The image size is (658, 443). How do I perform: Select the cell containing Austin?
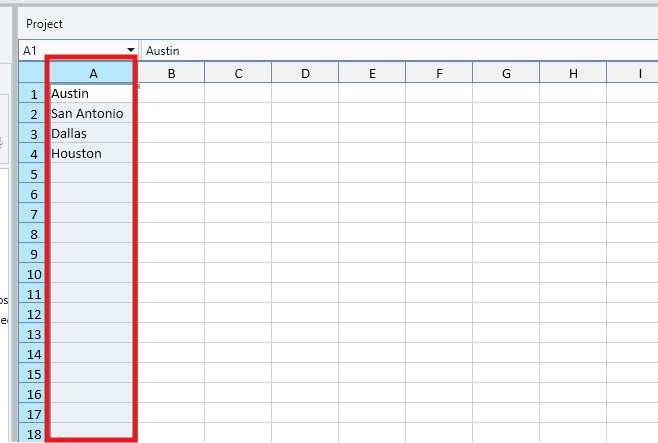92,94
